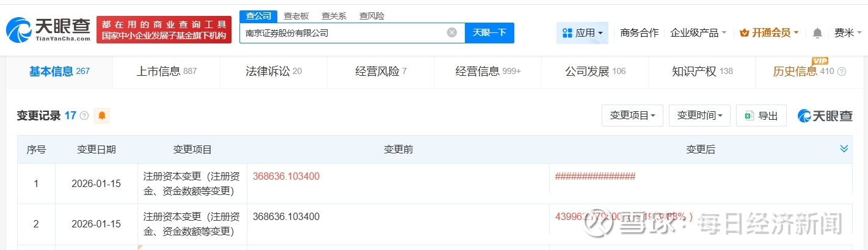Click the crown icon for 开通会员

click(744, 33)
